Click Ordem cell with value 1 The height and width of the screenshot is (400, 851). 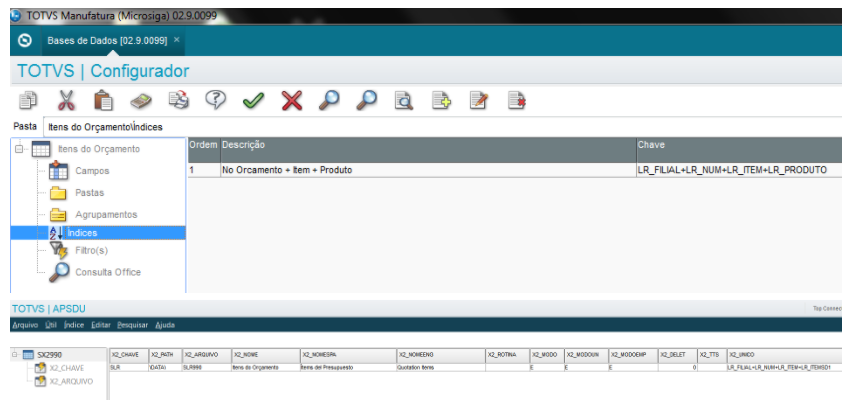tap(204, 170)
